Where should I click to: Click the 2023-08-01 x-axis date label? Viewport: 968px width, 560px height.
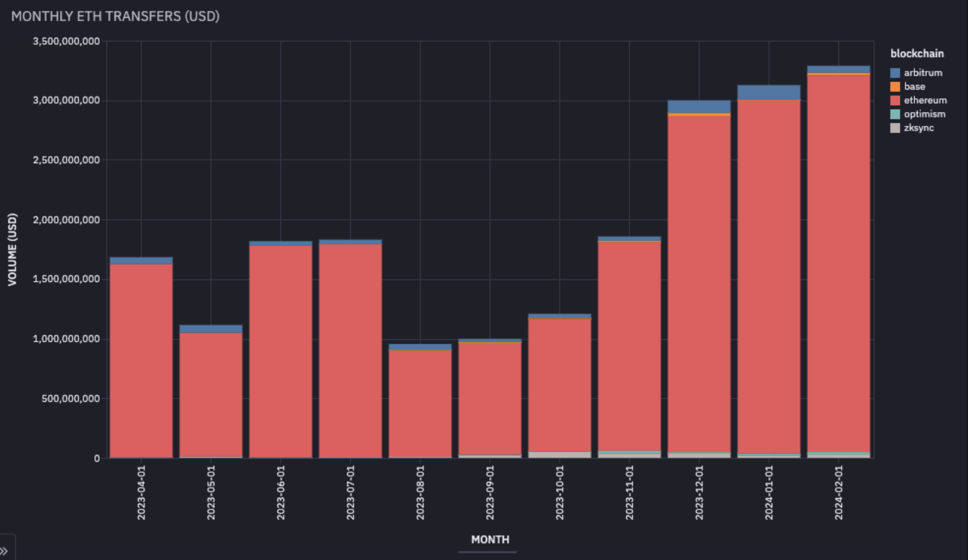[x=420, y=492]
